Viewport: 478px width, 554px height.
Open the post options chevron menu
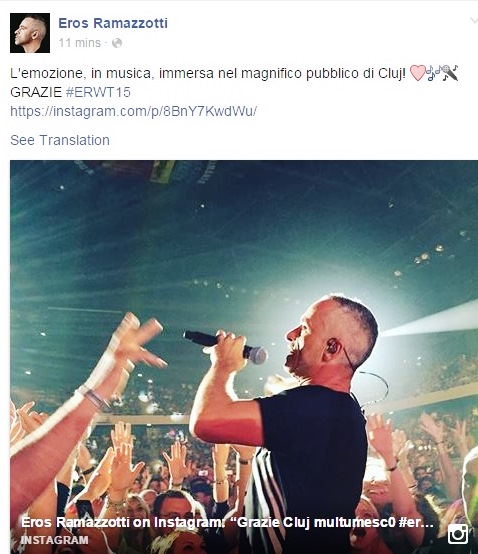coord(474,21)
